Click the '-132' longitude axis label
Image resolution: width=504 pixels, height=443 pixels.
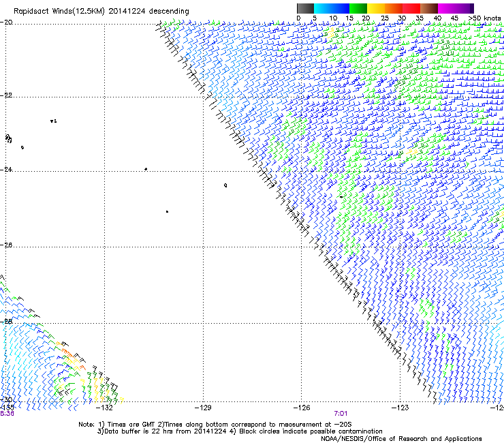click(104, 408)
